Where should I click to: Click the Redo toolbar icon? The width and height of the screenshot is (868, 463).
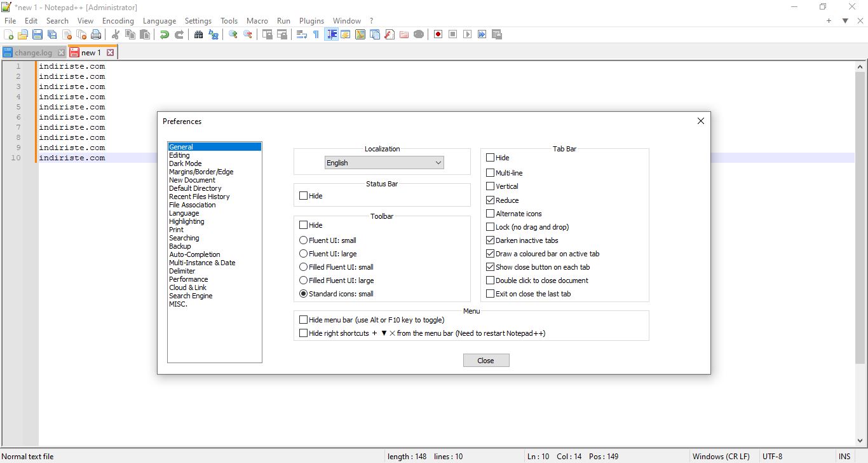click(x=179, y=34)
